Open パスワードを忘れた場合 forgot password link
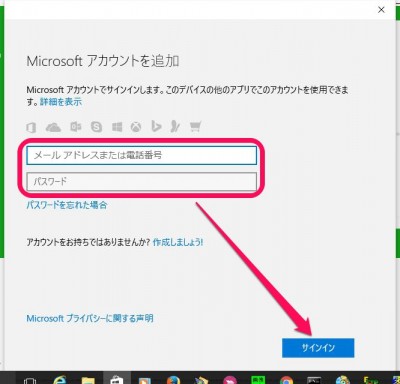 tap(67, 205)
